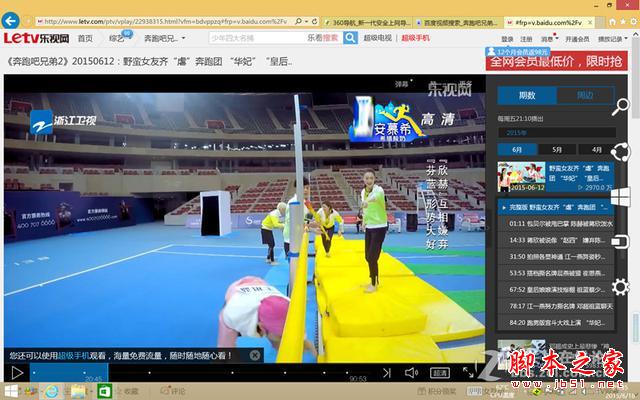Open the 综艺 navigation item
The height and width of the screenshot is (400, 640).
click(116, 38)
